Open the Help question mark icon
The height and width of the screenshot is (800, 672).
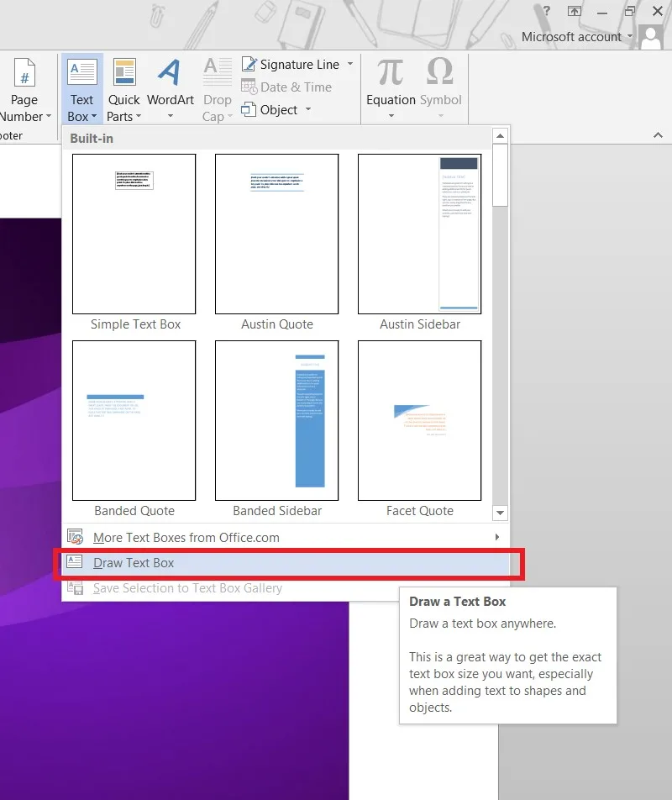point(547,11)
